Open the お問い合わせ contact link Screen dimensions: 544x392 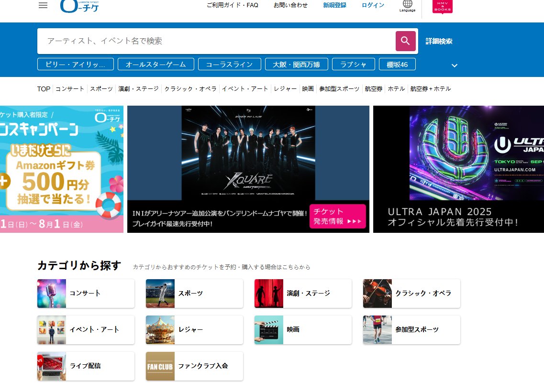290,5
